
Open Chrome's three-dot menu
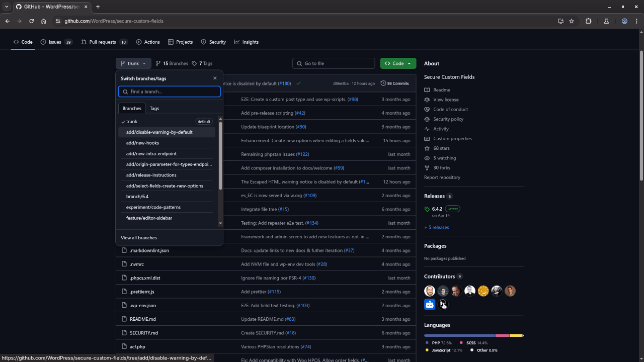click(x=636, y=21)
